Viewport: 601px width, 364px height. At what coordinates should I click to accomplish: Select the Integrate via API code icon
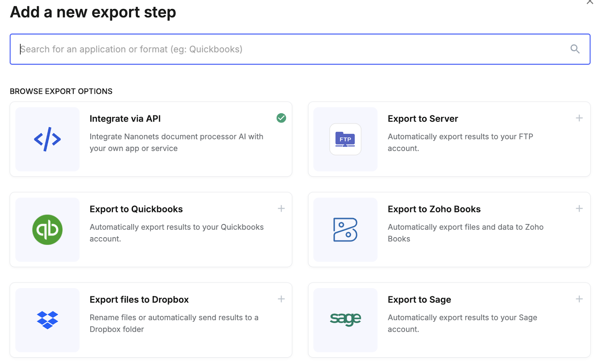point(47,139)
